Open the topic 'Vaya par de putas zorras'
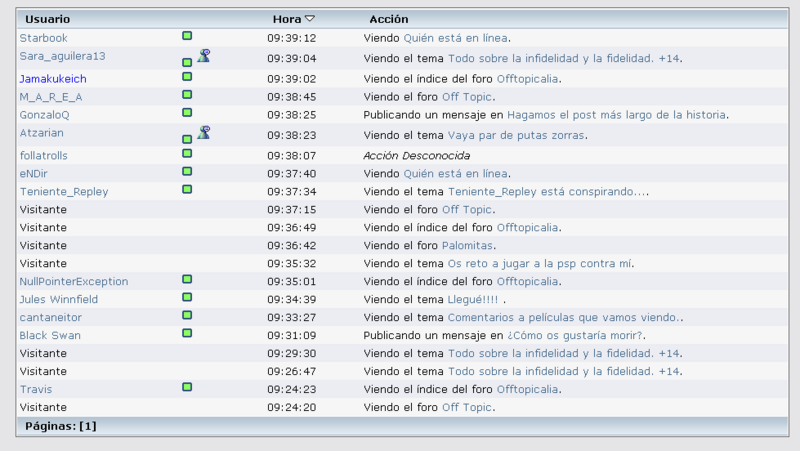Image resolution: width=800 pixels, height=451 pixels. point(516,135)
